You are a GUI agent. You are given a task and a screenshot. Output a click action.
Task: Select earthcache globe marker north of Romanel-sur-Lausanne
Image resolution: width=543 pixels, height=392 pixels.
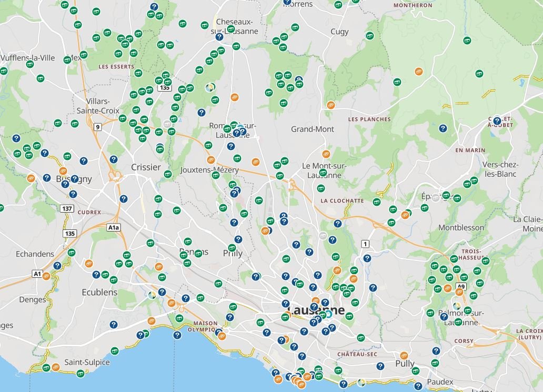tap(209, 87)
